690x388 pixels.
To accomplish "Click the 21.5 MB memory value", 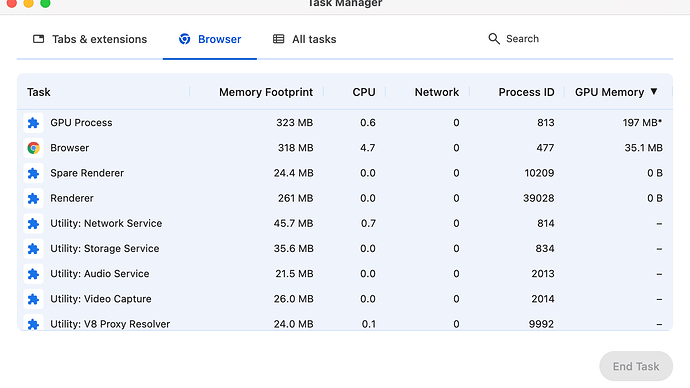I will (294, 274).
